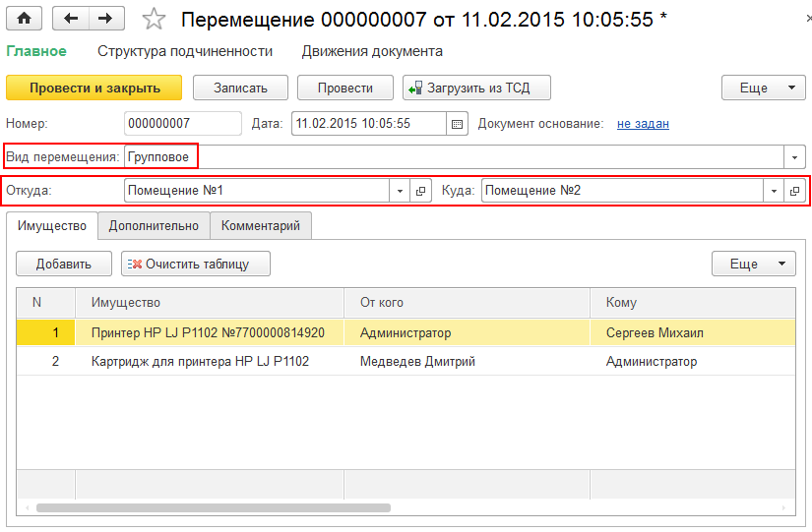812x532 pixels.
Task: Click the Кому column header
Action: pos(693,303)
